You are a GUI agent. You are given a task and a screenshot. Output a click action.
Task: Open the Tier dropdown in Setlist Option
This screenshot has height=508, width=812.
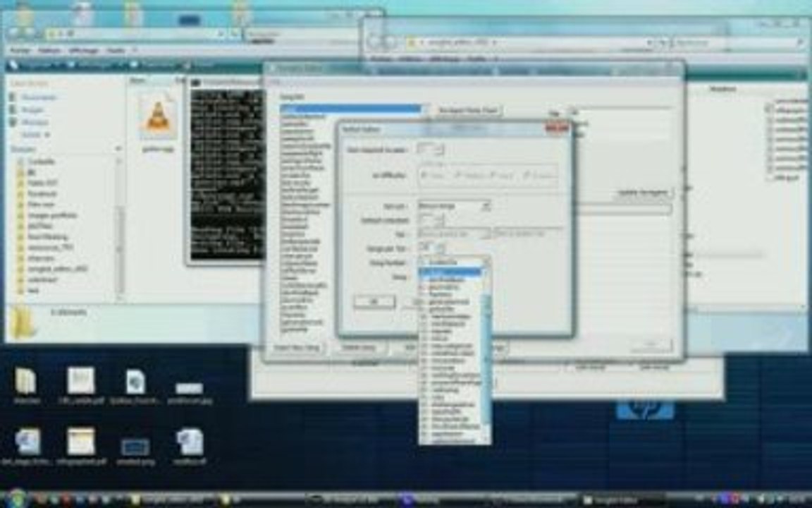pyautogui.click(x=454, y=234)
